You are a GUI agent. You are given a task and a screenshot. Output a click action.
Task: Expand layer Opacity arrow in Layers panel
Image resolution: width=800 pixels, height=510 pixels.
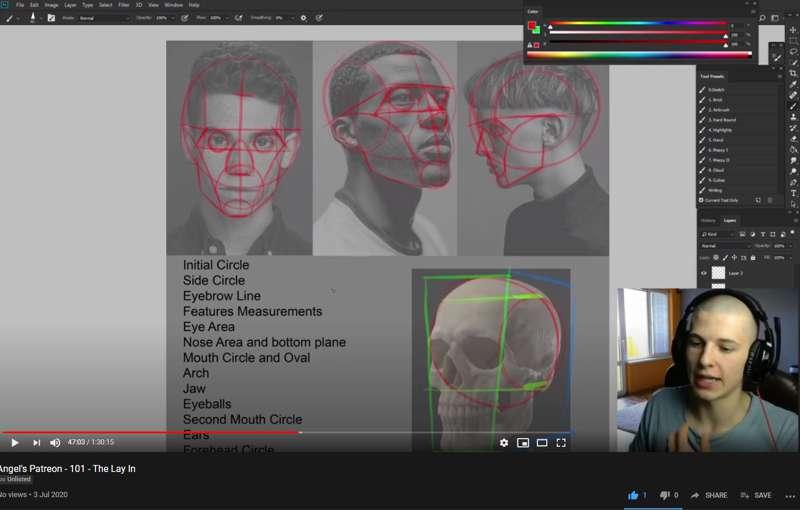(790, 246)
